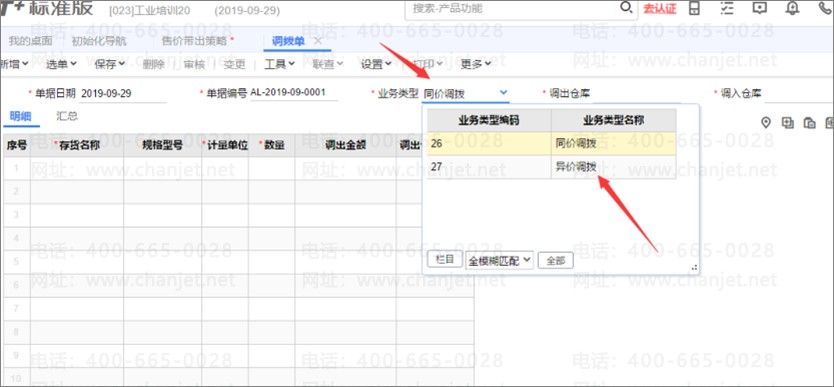Click 业务类型编码 column header

[x=489, y=120]
